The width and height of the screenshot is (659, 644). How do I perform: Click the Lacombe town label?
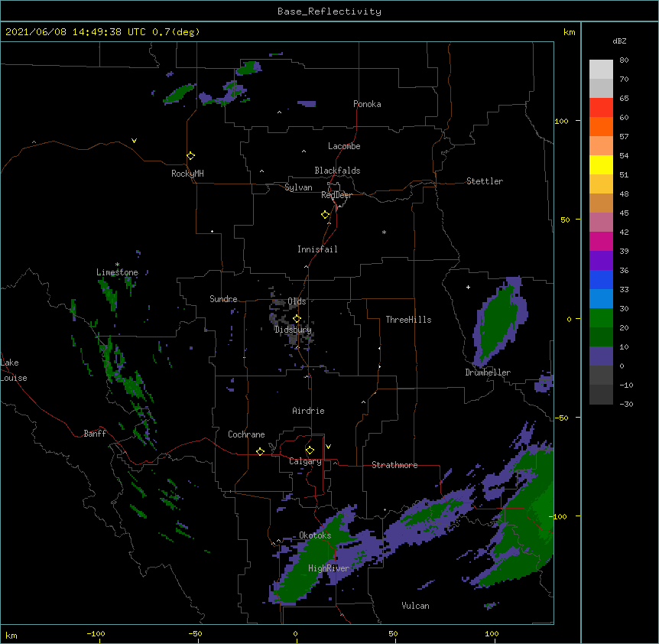344,146
